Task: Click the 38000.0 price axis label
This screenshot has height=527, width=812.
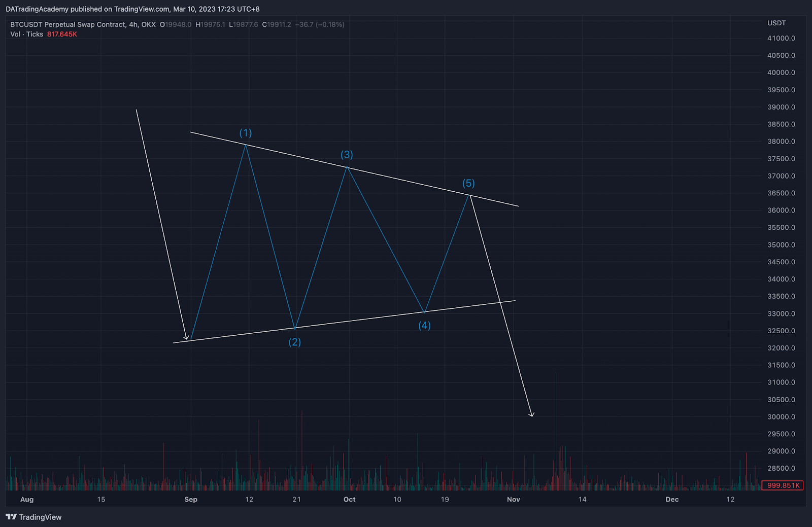Action: pyautogui.click(x=782, y=142)
